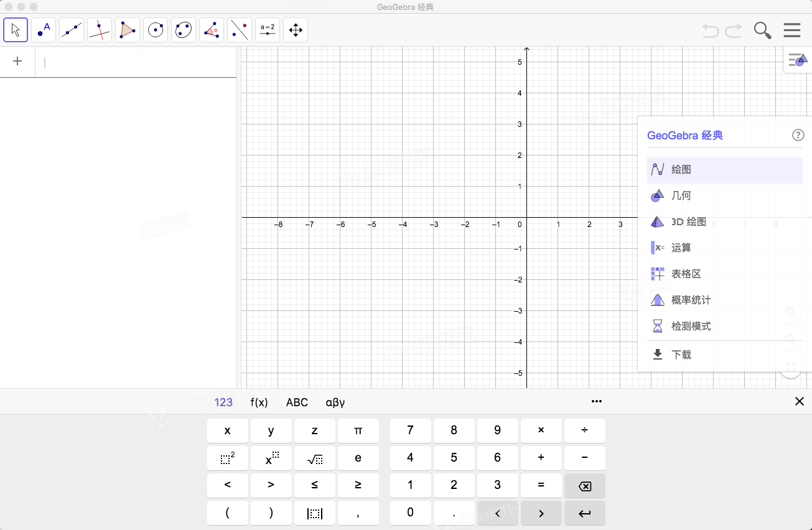Click the Undo arrow
812x530 pixels.
click(711, 30)
